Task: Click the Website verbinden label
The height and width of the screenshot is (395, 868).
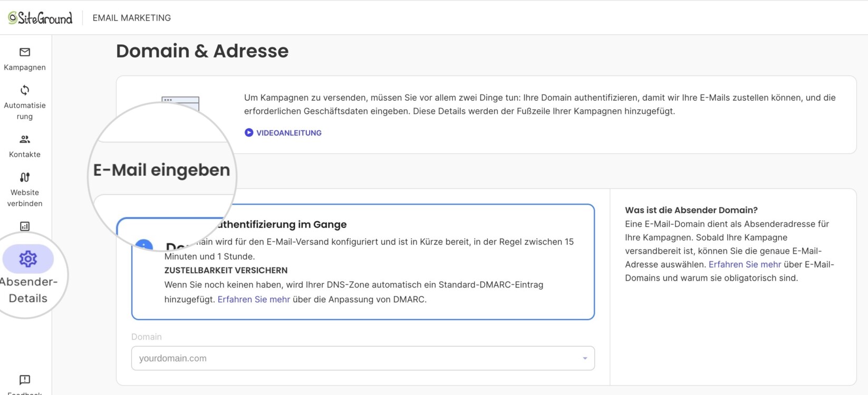Action: point(25,198)
